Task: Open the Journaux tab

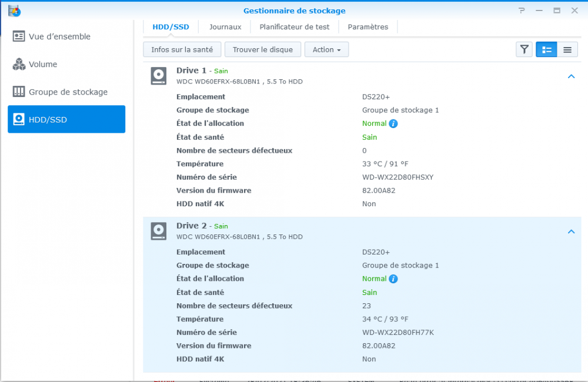Action: click(x=225, y=26)
